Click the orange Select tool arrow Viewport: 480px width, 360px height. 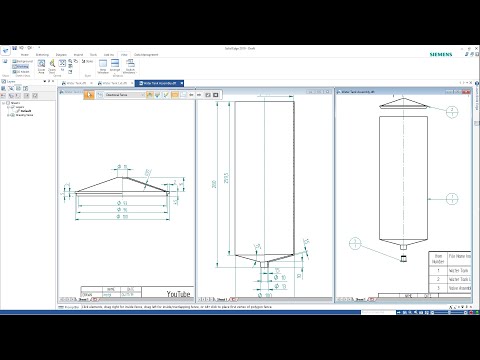tap(89, 95)
